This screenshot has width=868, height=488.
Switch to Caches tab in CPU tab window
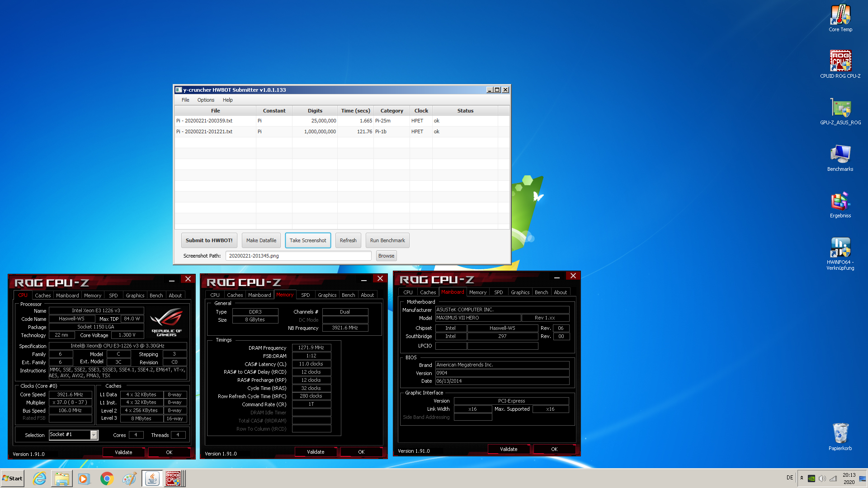(43, 296)
